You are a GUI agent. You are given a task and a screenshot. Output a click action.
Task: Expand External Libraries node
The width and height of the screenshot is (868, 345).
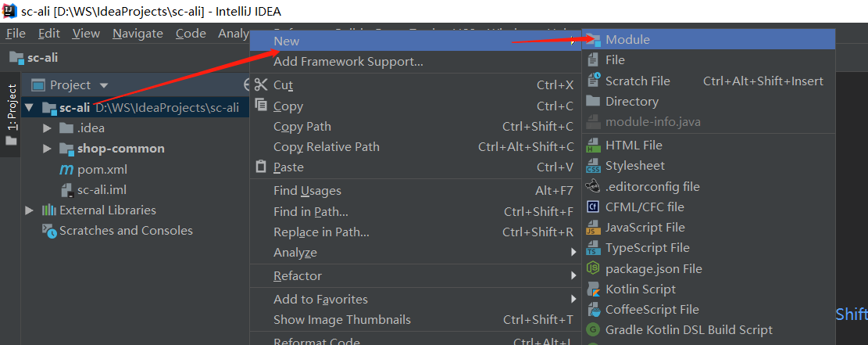[30, 210]
